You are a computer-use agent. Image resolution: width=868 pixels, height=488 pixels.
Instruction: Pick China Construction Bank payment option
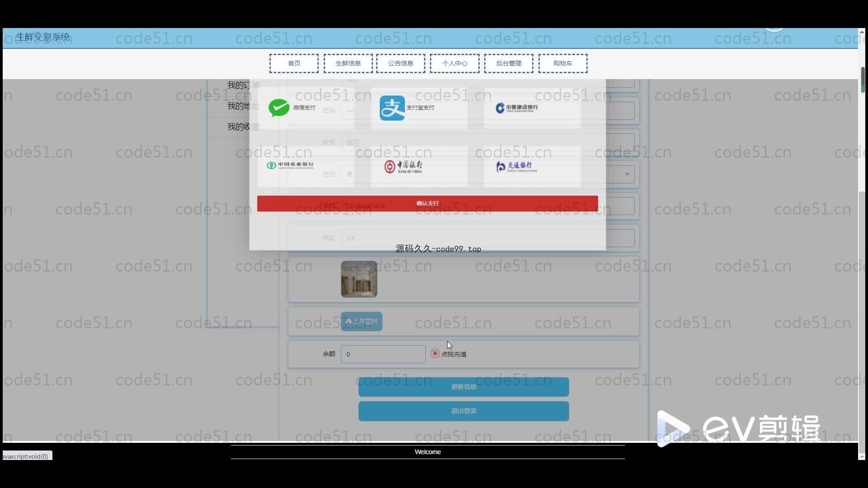[517, 108]
